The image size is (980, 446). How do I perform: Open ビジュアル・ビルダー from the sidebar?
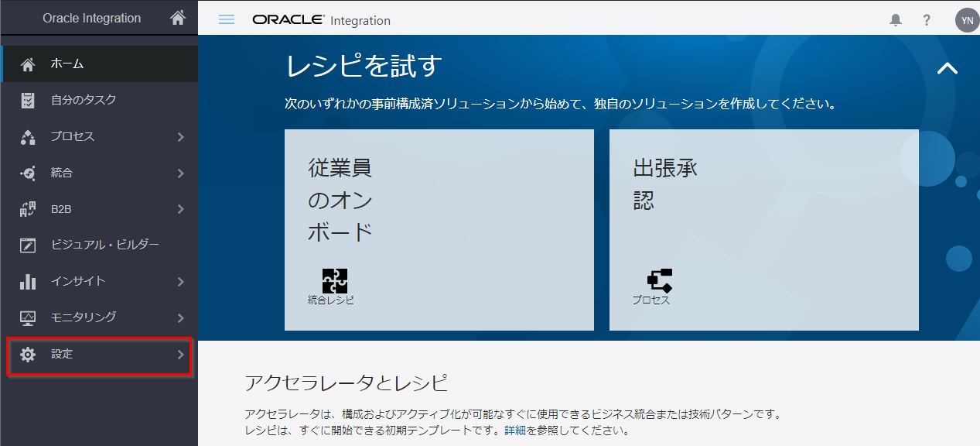tap(104, 245)
